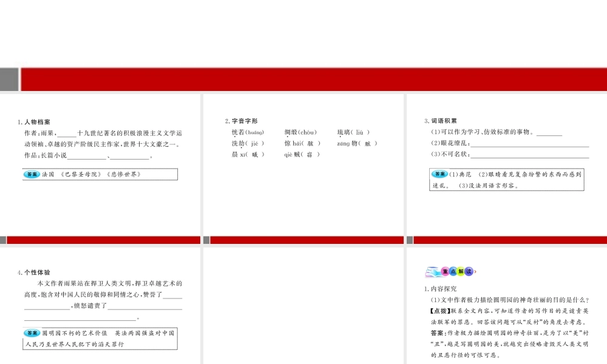Screen dimensions: 607x364
Task: Click answer text 《悲惨世界》
Action: [x=123, y=175]
